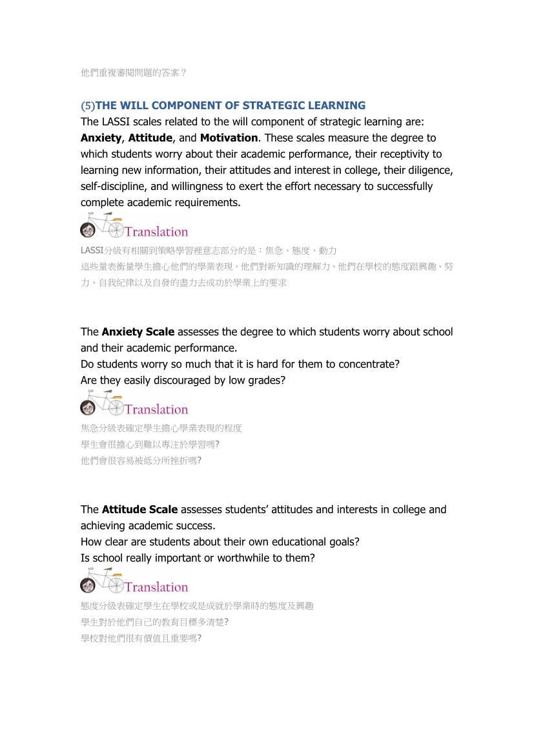
Task: Click the glasses face avatar below the Anxiety Scale paragraph
Action: (x=88, y=408)
